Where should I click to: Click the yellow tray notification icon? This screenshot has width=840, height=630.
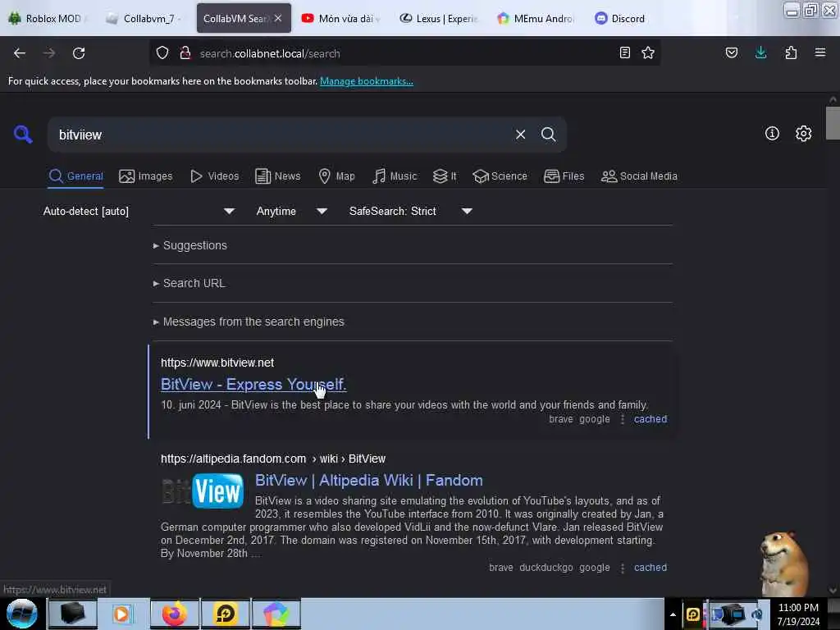(x=692, y=614)
